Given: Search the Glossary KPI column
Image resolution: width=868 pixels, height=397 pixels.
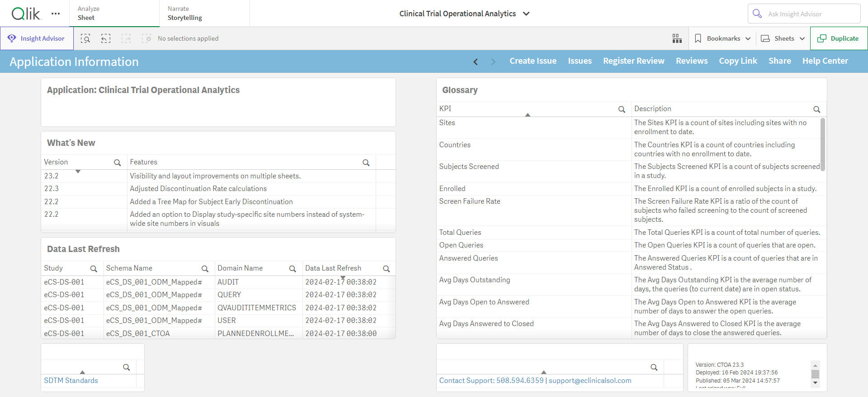Looking at the screenshot, I should click(622, 109).
